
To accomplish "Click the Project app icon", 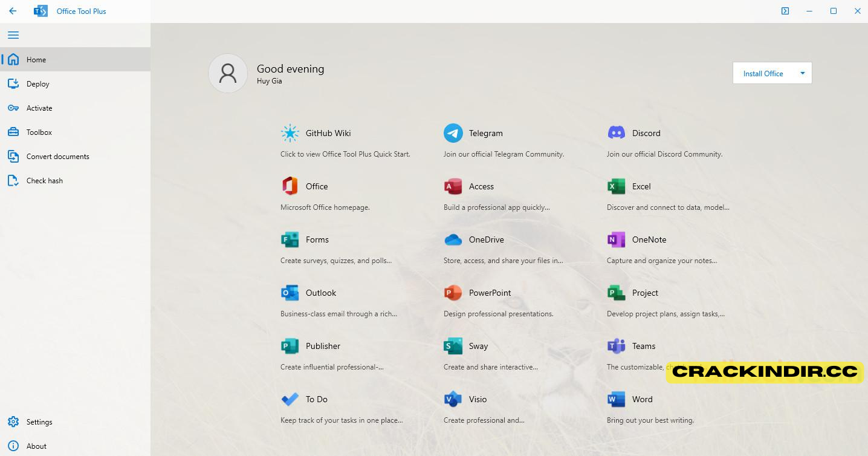I will [x=617, y=293].
